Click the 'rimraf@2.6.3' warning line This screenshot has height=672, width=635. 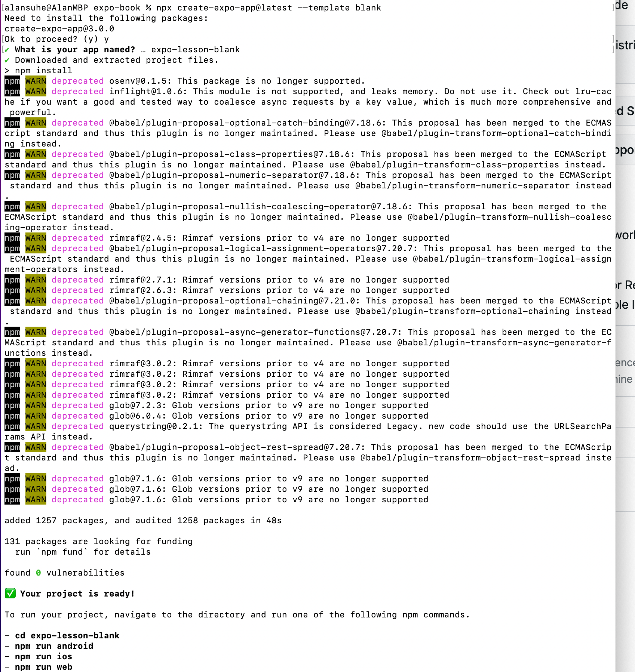[227, 290]
